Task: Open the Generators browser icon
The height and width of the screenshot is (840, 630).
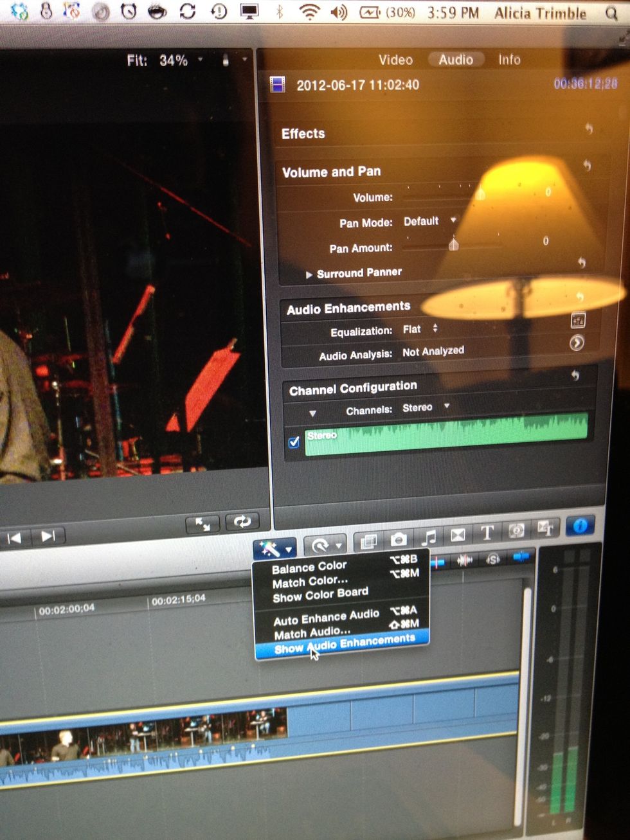Action: coord(516,530)
